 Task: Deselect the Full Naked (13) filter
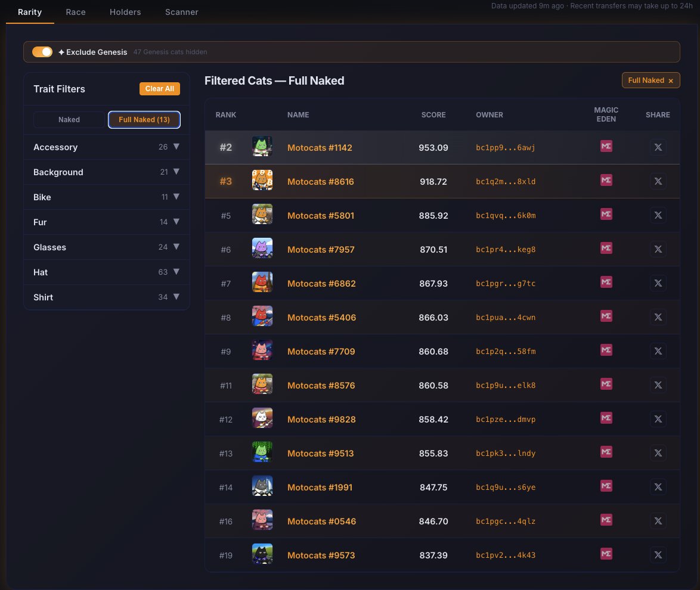(144, 120)
